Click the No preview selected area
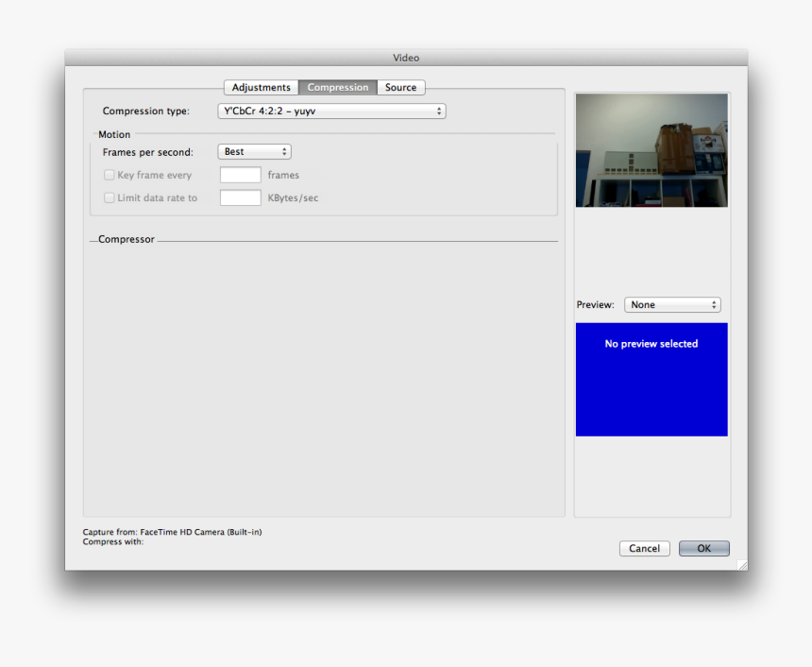 click(651, 380)
